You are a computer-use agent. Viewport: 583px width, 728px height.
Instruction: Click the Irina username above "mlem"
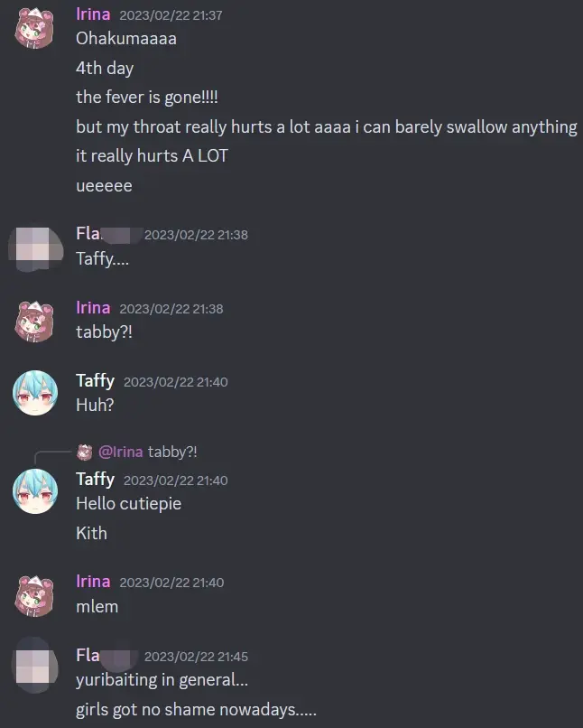click(x=93, y=582)
